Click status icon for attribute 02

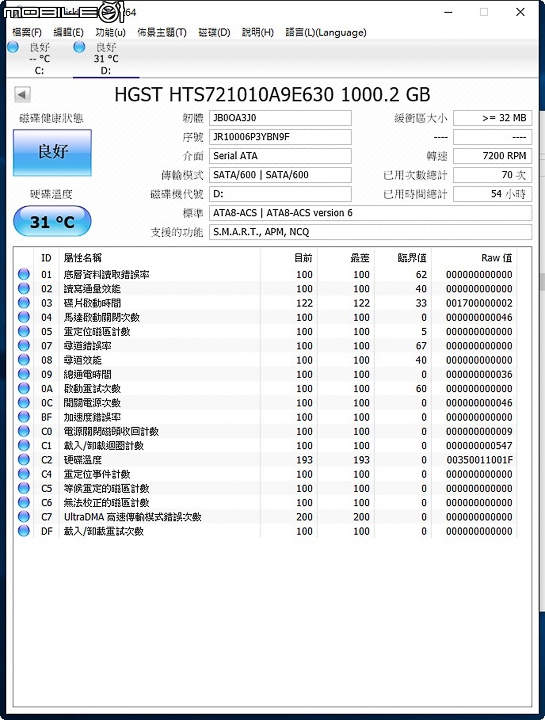(x=24, y=289)
